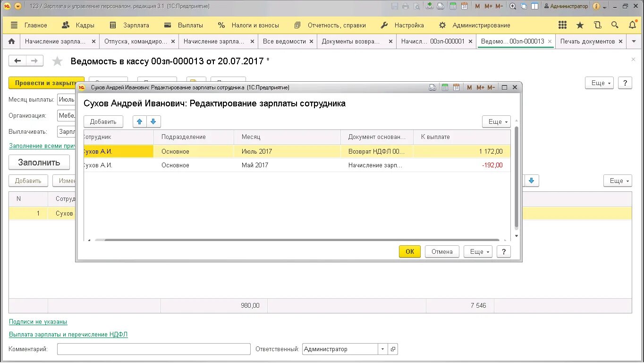
Task: Click the follow link icon in top toolbar
Action: pyautogui.click(x=440, y=6)
